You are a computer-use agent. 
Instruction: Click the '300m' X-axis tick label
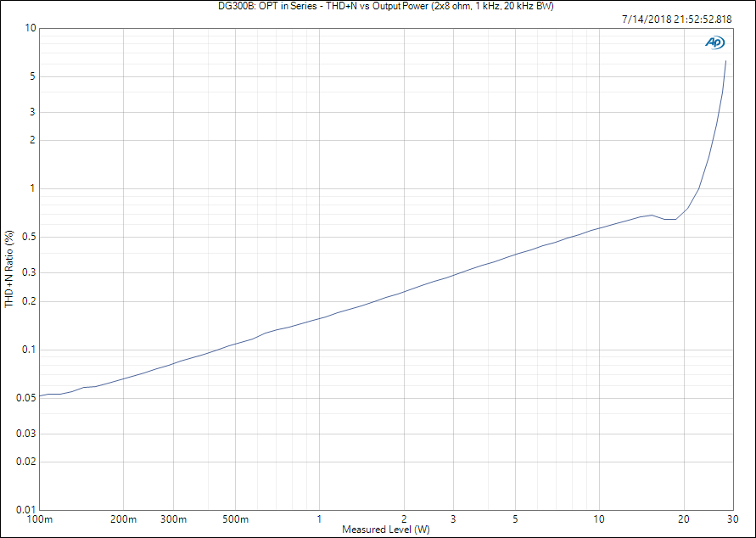pyautogui.click(x=174, y=519)
